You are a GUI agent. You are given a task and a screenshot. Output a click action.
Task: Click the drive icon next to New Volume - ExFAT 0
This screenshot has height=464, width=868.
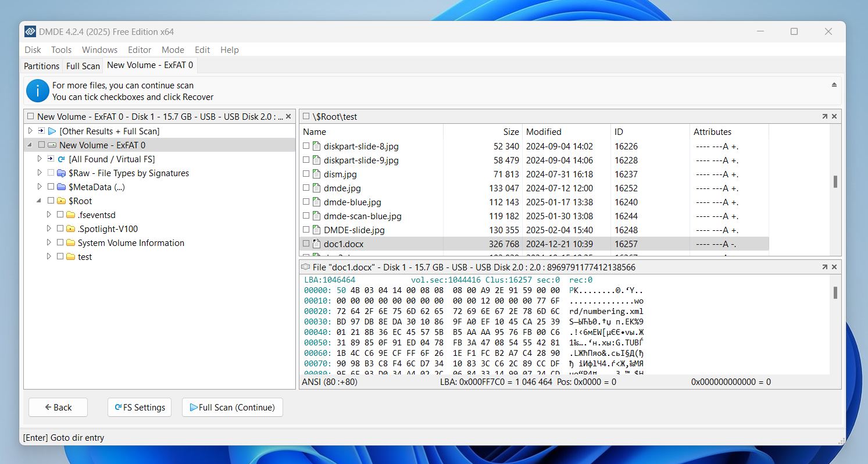click(x=52, y=145)
